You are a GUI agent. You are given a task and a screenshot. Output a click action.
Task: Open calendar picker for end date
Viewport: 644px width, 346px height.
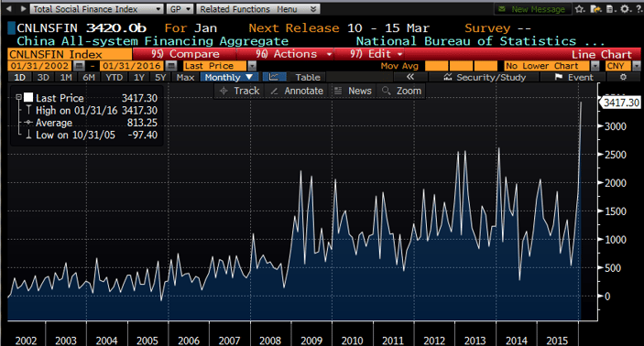click(171, 66)
